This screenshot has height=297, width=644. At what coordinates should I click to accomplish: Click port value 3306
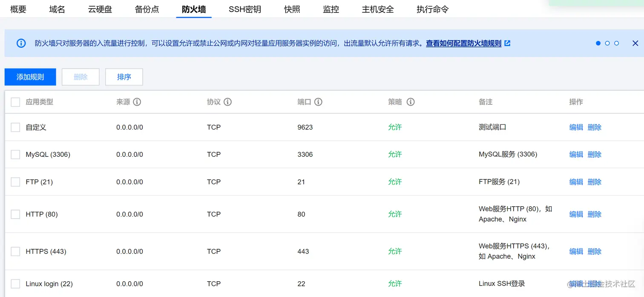click(305, 154)
